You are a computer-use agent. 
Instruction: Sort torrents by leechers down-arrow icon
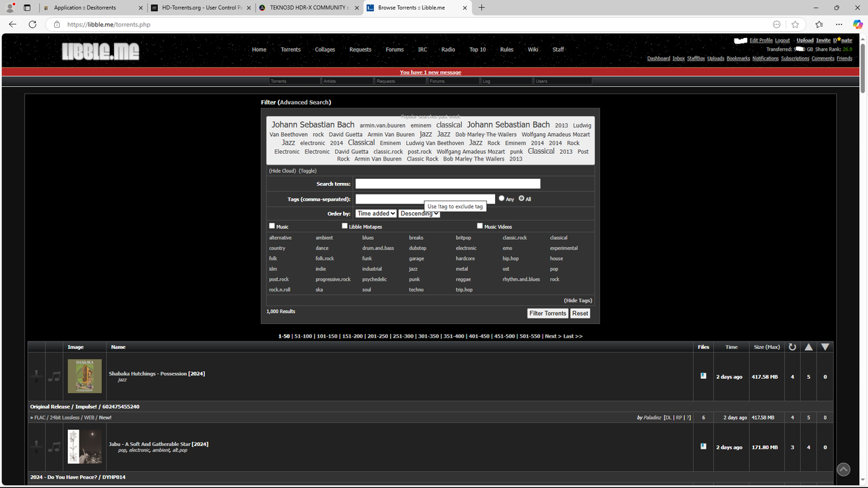[x=825, y=347]
